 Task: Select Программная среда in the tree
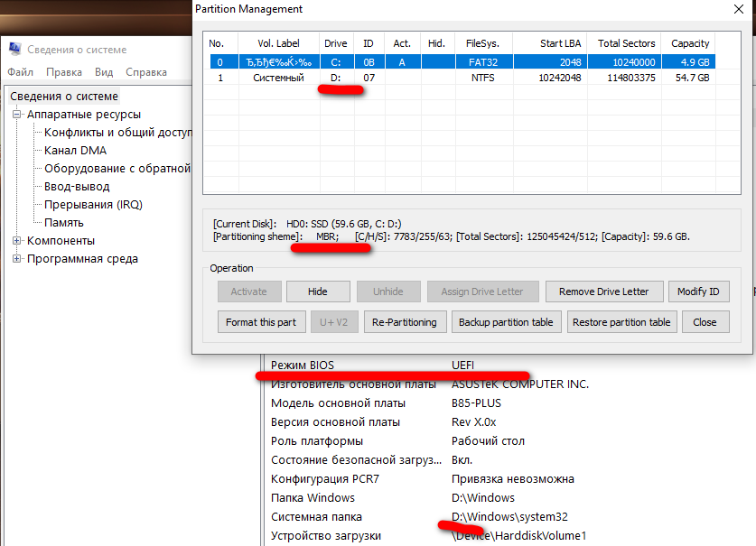82,259
